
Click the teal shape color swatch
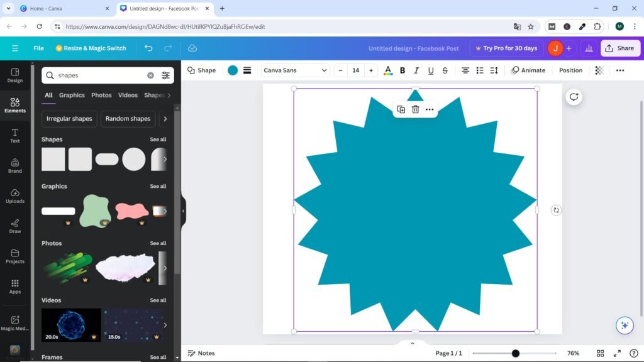tap(233, 70)
